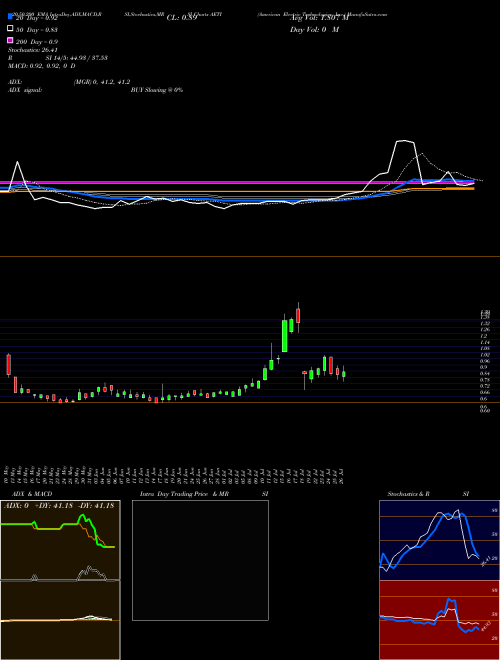500x660 pixels.
Task: Click the 0.9 price axis label
Action: 484,367
